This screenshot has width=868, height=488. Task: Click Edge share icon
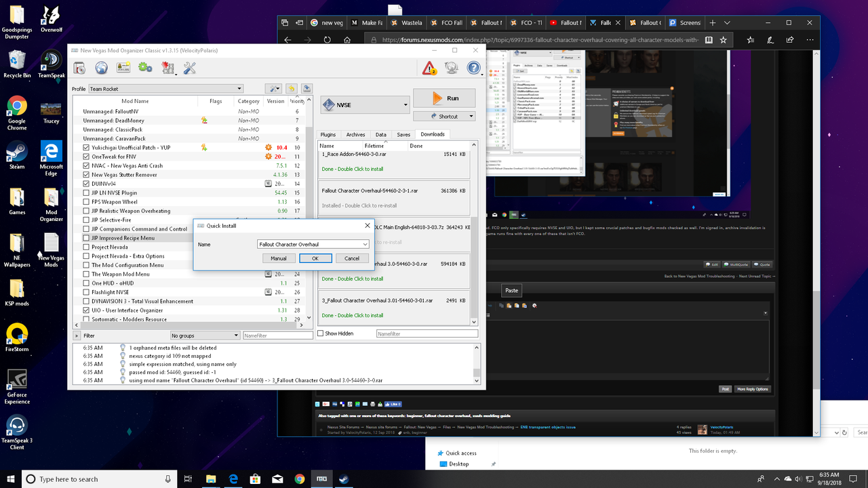click(791, 40)
